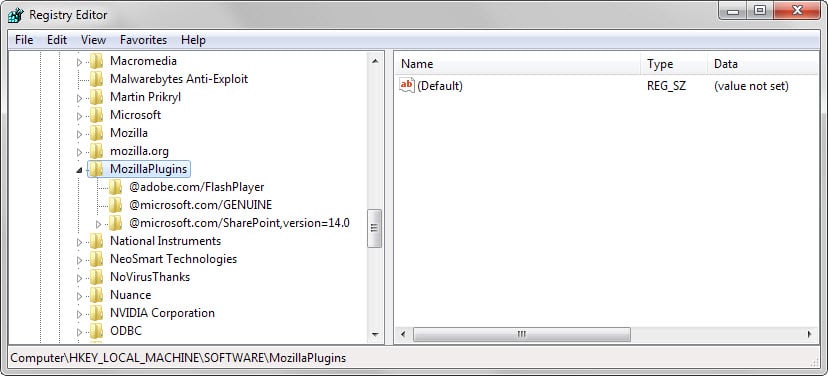The image size is (828, 376).
Task: Open the File menu
Action: click(x=24, y=40)
